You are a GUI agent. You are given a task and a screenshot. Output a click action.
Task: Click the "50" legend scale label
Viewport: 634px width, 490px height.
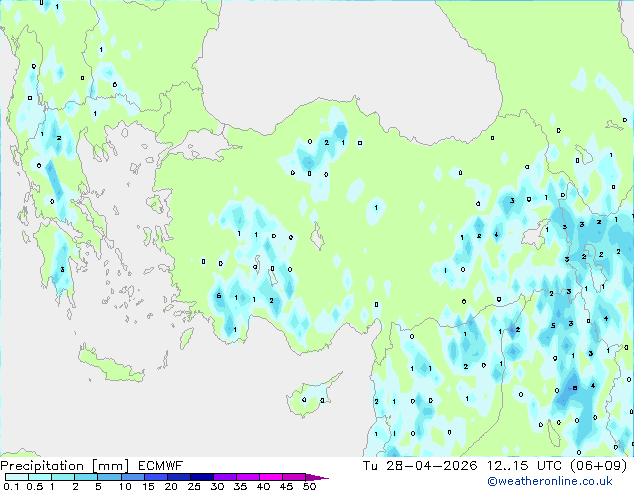tap(309, 486)
